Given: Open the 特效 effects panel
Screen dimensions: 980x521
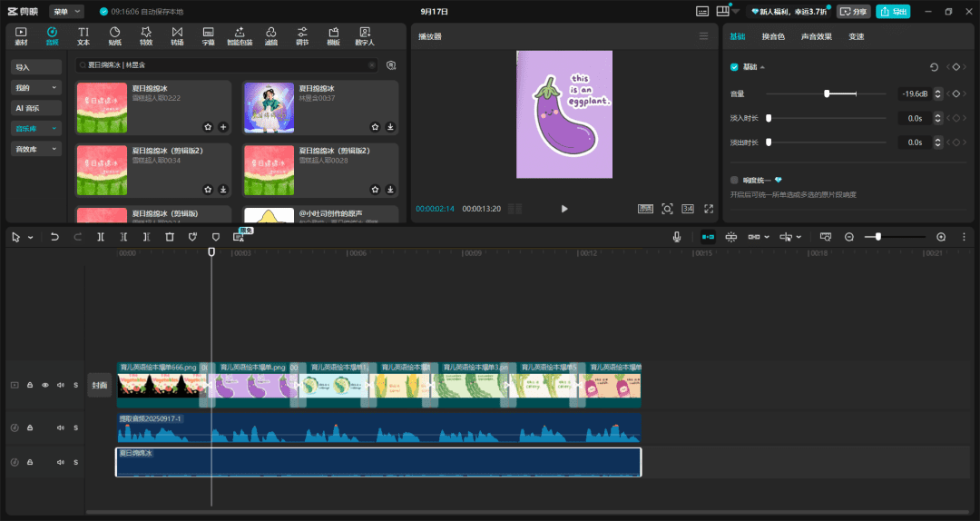Looking at the screenshot, I should 145,36.
